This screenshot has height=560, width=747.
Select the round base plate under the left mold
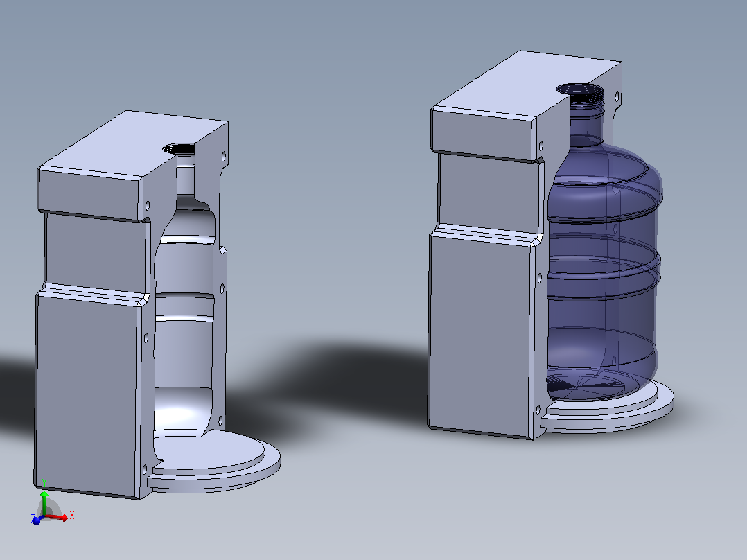214,462
